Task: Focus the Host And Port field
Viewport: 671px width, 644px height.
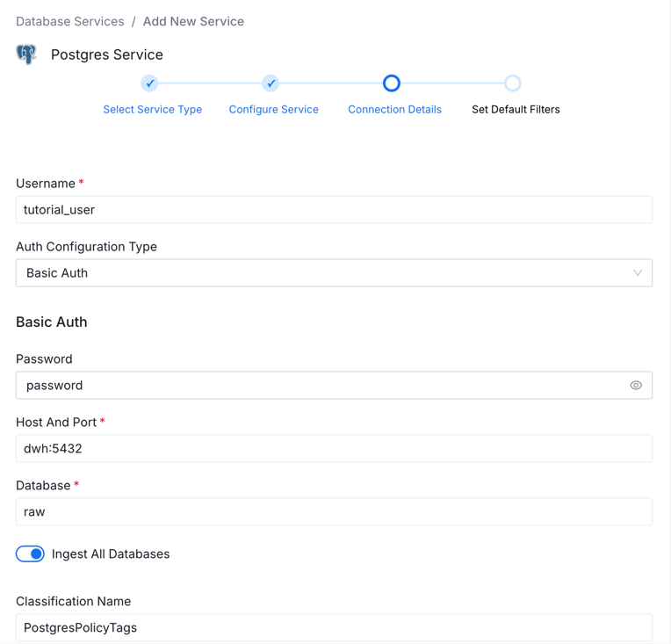Action: (x=334, y=449)
